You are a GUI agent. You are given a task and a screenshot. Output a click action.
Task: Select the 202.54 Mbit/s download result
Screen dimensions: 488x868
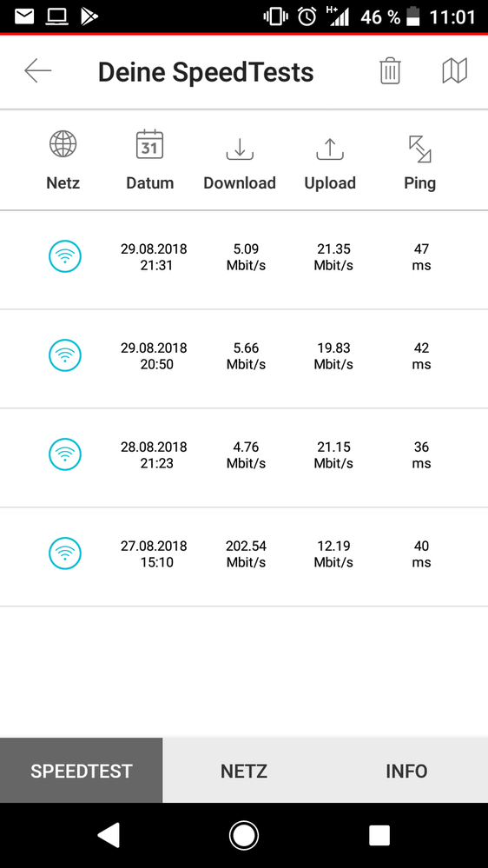(x=247, y=554)
